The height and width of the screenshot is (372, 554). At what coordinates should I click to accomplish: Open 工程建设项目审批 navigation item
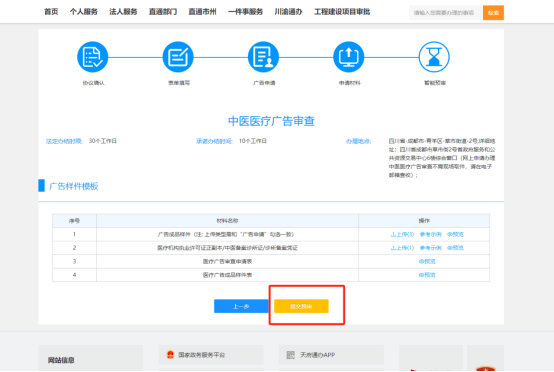click(x=342, y=12)
